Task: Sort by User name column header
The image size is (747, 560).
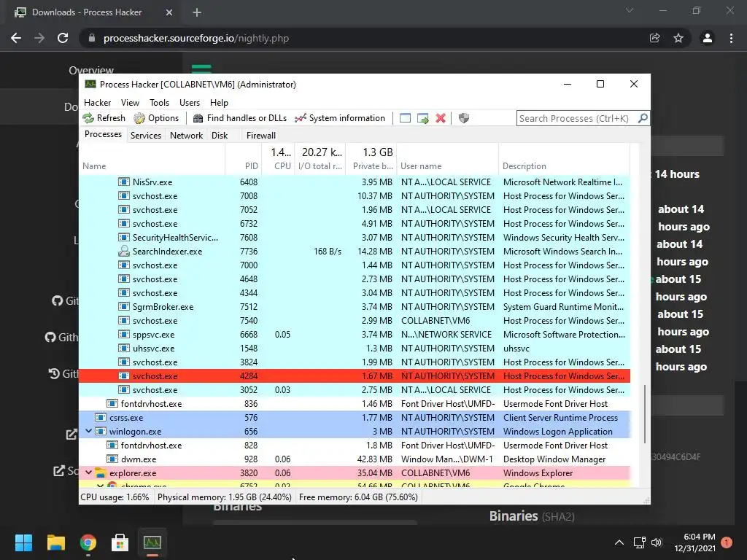Action: pos(447,166)
